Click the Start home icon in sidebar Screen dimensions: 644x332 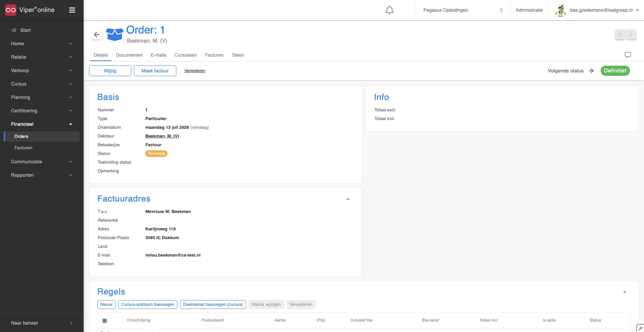click(14, 30)
